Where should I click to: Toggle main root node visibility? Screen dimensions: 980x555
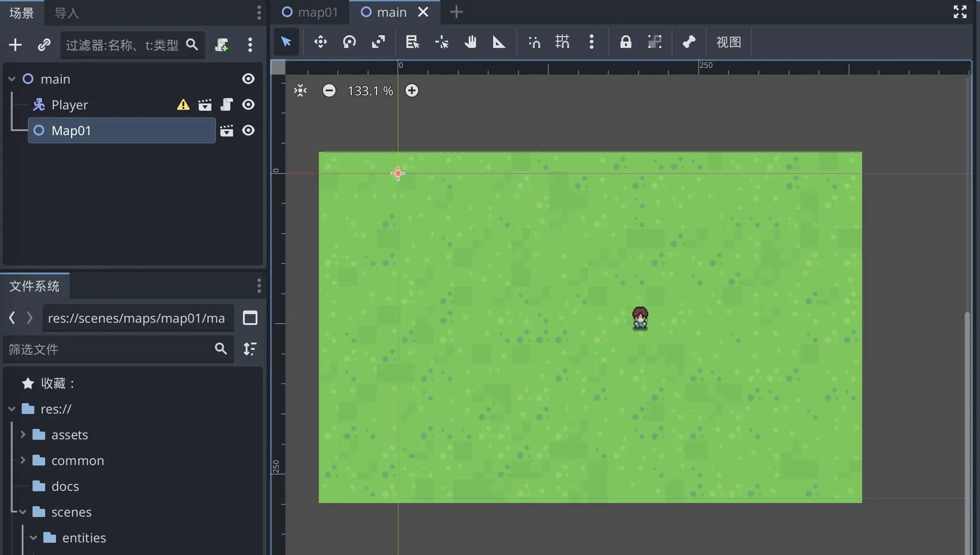click(x=248, y=79)
